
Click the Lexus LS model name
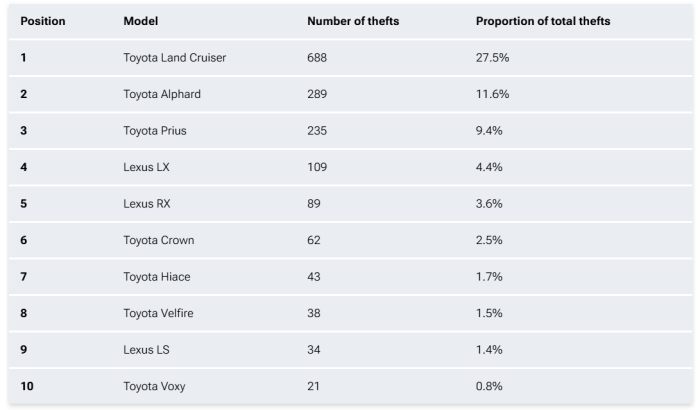(x=146, y=348)
